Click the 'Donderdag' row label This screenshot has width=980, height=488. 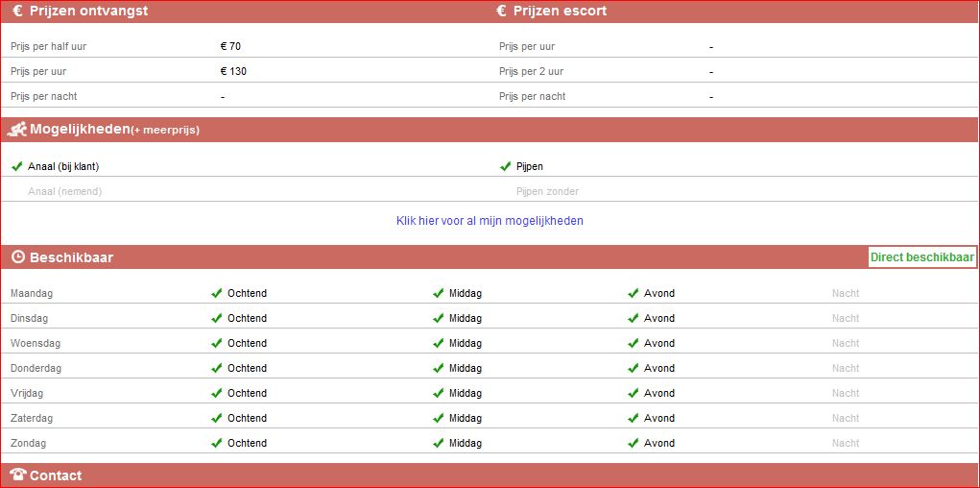tap(36, 368)
